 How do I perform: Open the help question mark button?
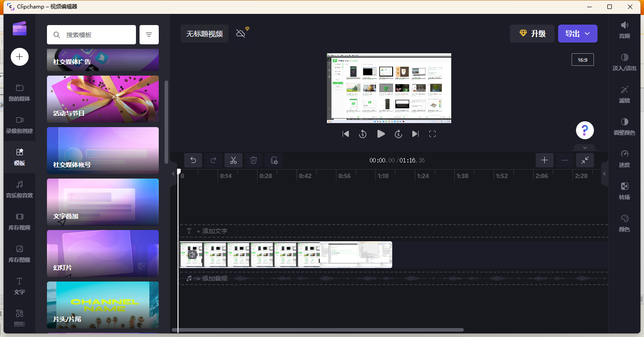(x=585, y=130)
